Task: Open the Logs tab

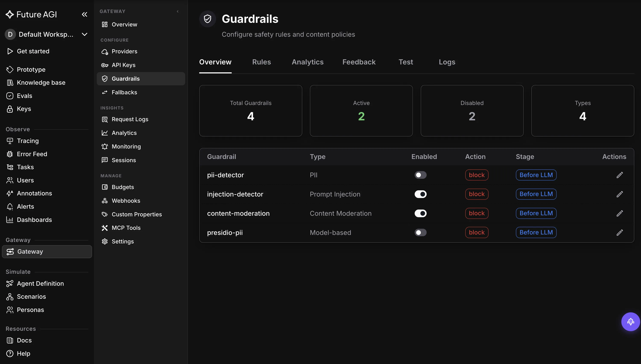Action: click(x=447, y=62)
